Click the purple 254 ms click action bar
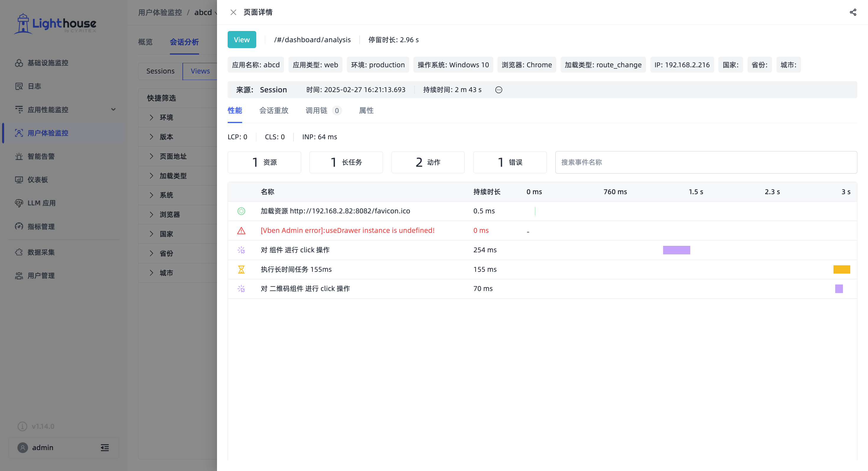 (x=676, y=250)
